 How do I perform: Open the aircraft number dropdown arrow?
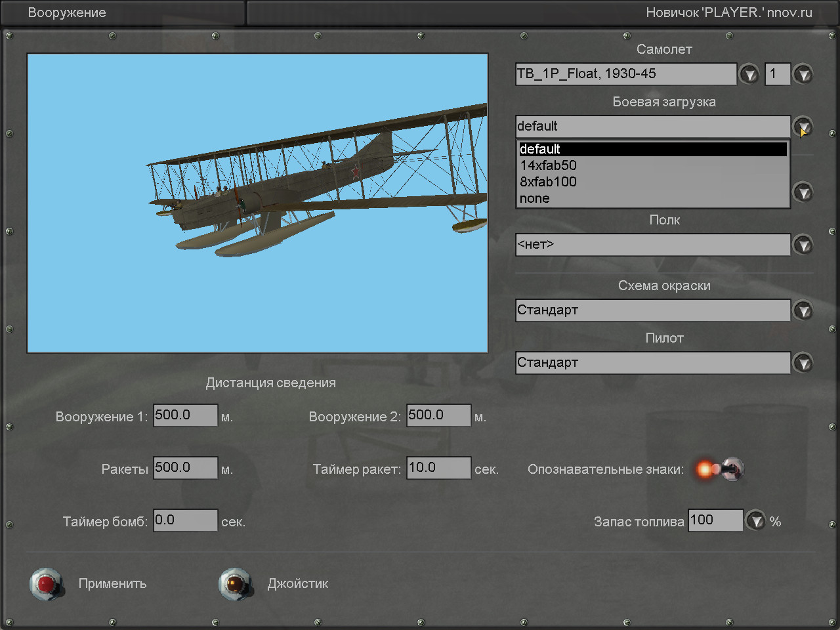[x=803, y=74]
